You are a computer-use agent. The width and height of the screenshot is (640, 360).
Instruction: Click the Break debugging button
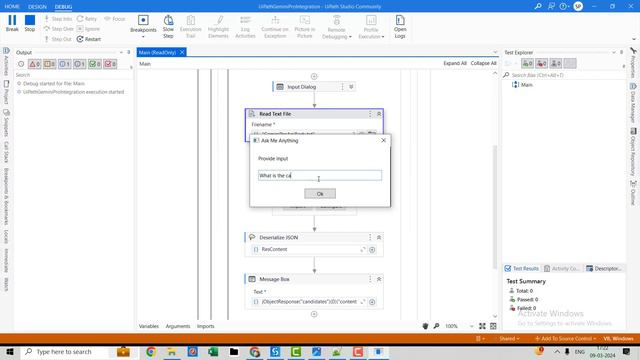click(x=12, y=23)
